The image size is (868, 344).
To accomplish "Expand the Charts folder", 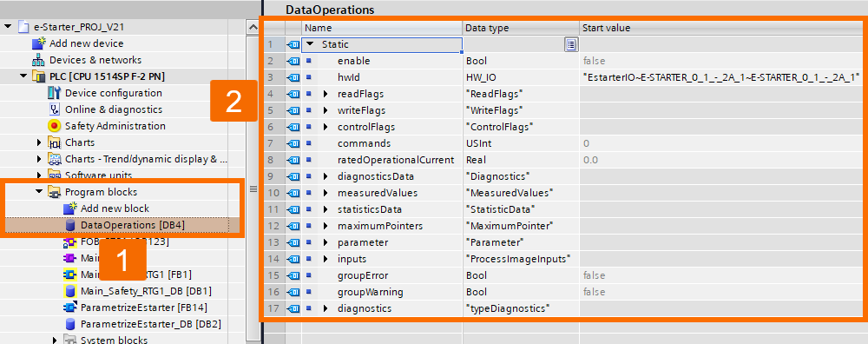I will pyautogui.click(x=39, y=142).
